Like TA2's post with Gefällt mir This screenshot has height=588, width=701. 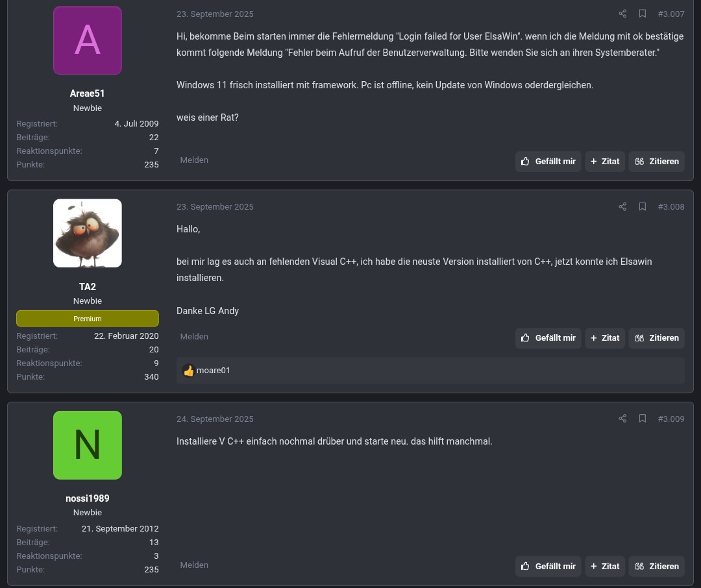tap(548, 337)
